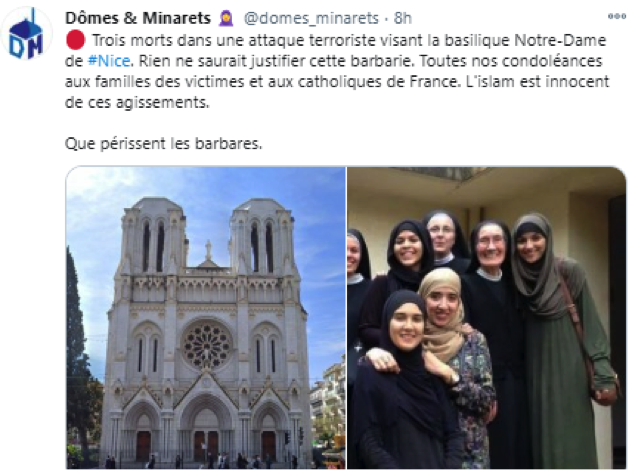Open the 8h timestamp permalink
The height and width of the screenshot is (470, 641).
point(403,18)
